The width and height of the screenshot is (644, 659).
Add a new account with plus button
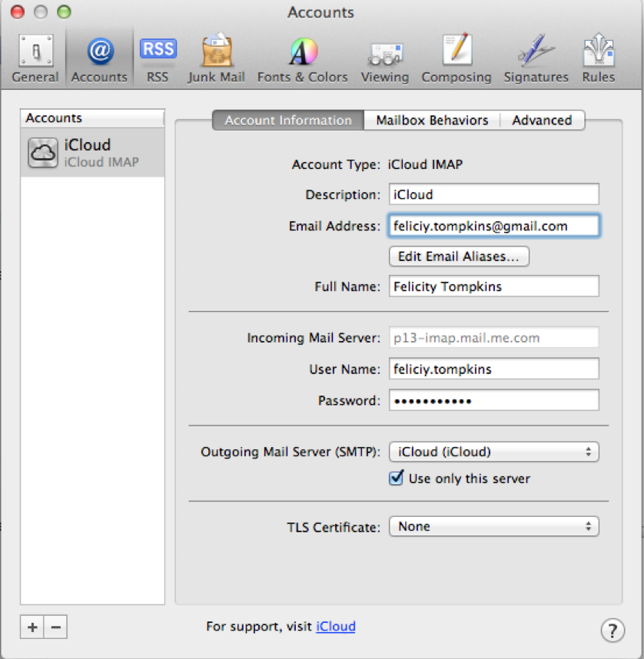point(32,627)
